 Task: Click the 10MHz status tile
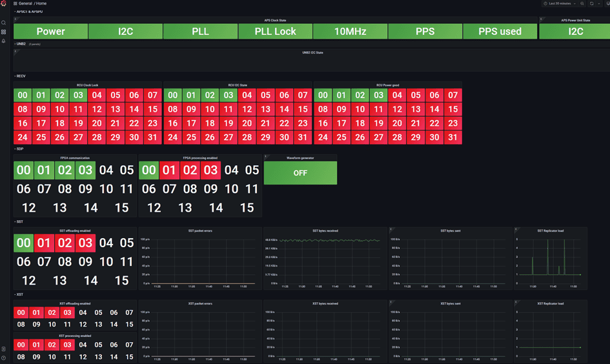350,32
